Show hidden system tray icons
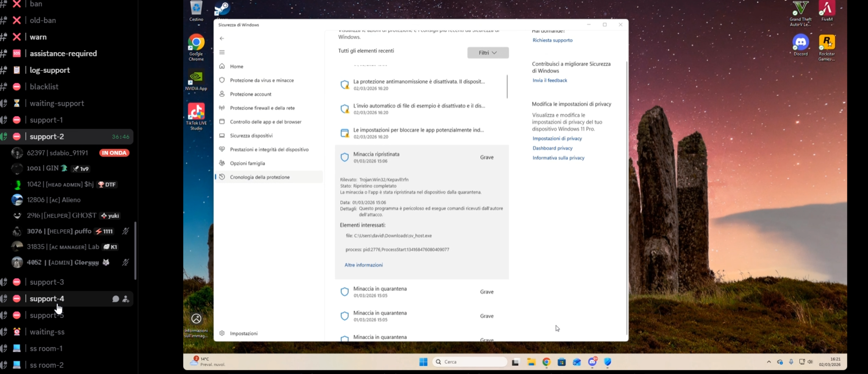 (769, 362)
